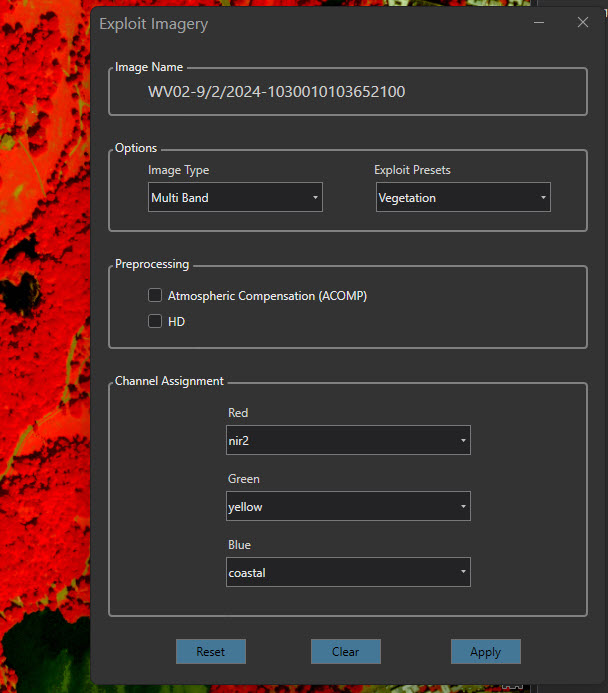Expand the Green channel dropdown
The image size is (608, 693).
click(x=348, y=506)
